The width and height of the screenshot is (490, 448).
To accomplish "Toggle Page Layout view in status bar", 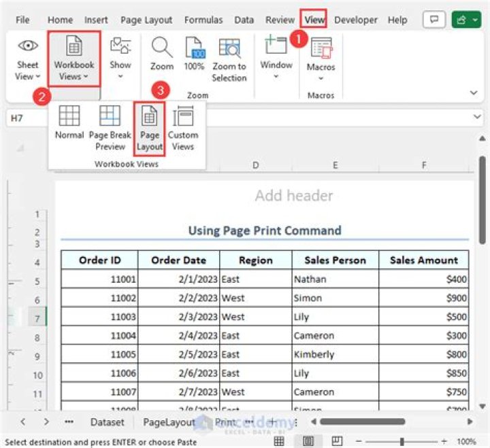I will pos(308,441).
